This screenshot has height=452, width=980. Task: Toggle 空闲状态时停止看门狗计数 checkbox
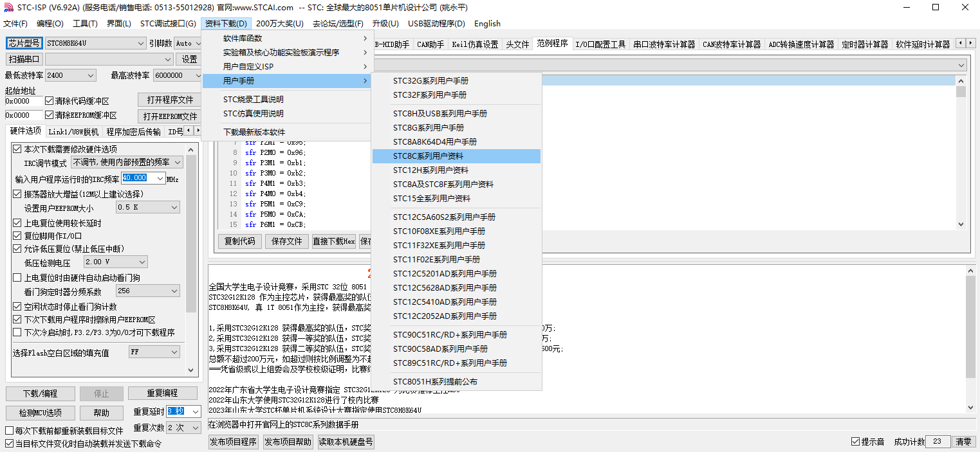click(17, 307)
